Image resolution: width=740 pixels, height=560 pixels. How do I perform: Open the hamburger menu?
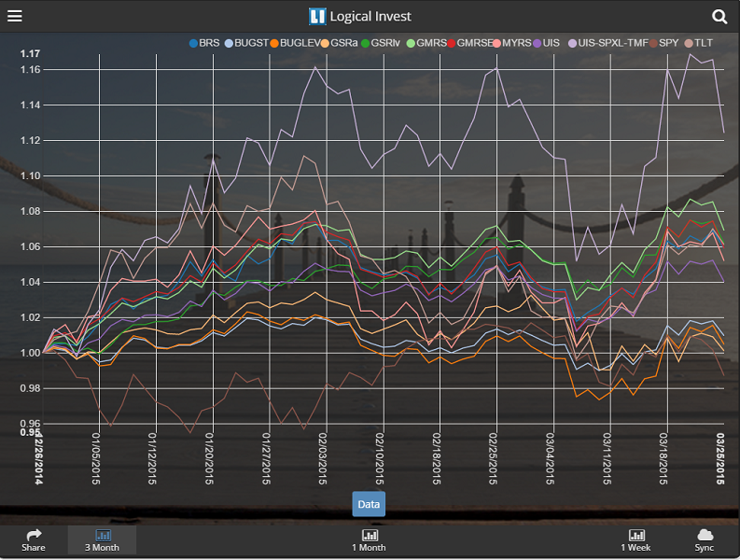pos(15,16)
